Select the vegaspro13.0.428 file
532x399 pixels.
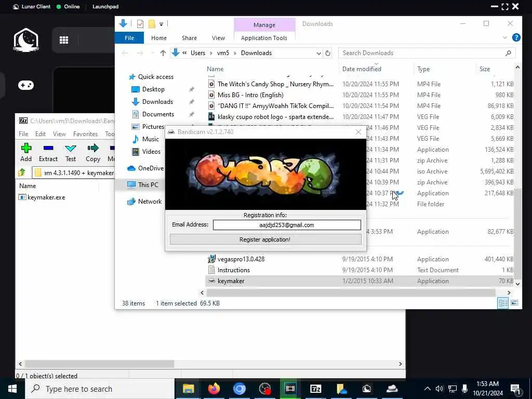(241, 259)
